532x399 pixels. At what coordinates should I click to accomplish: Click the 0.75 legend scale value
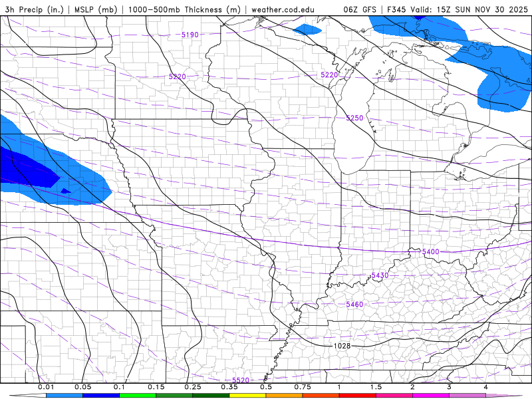[303, 387]
